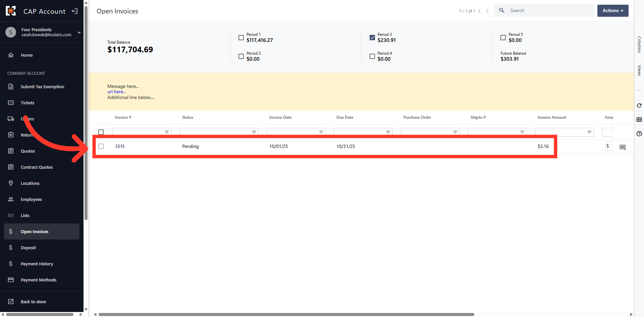This screenshot has height=317, width=644.
Task: Click the Employees people icon
Action: tap(11, 199)
